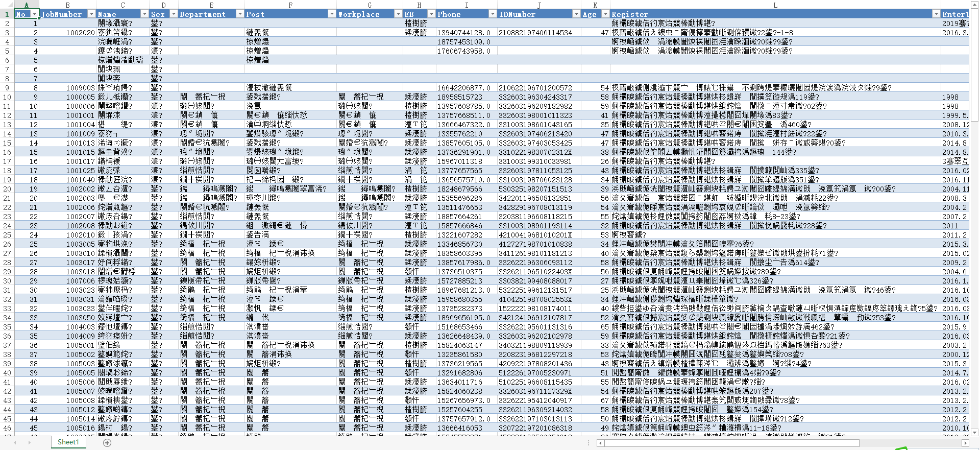Select enter date cell 1999.5 in row 12
The width and height of the screenshot is (980, 450).
pyautogui.click(x=955, y=115)
